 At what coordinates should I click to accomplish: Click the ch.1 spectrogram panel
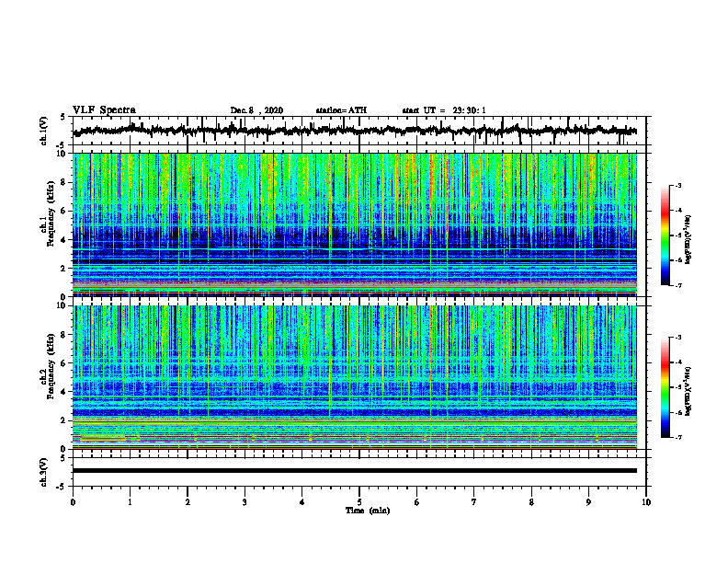[355, 224]
